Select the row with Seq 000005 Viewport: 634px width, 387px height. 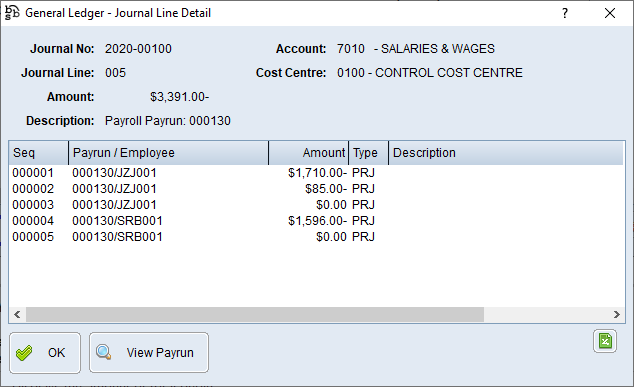[316, 237]
